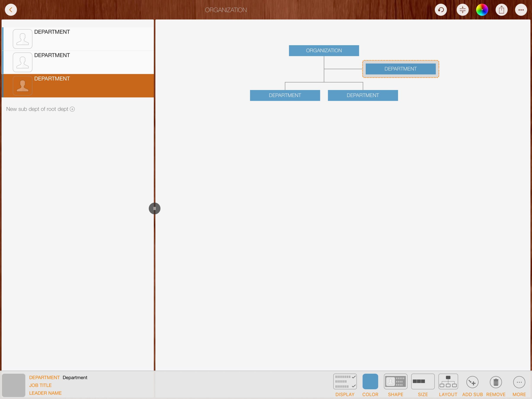Open the SIZE option
The image size is (532, 399).
point(423,381)
